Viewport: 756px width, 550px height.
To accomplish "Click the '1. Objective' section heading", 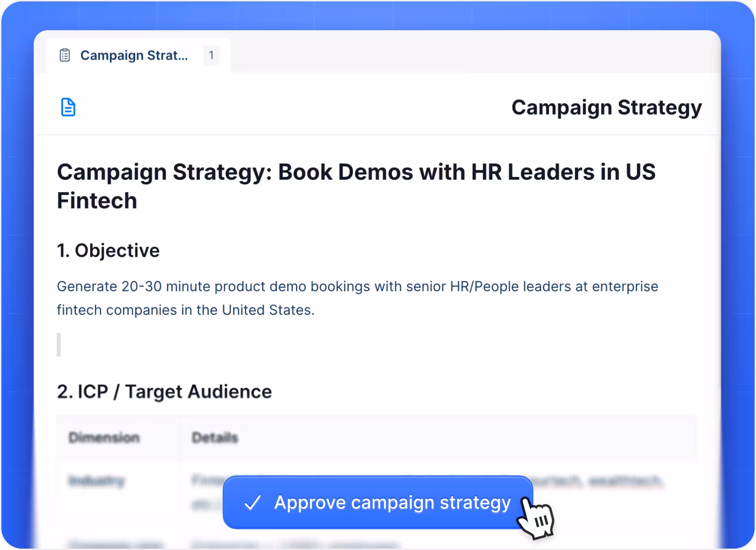I will [108, 251].
